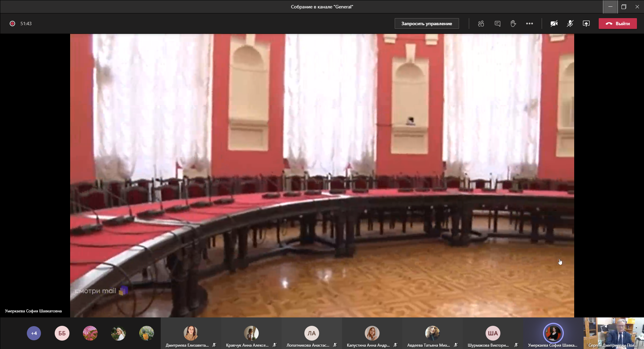This screenshot has width=644, height=349.
Task: Toggle the camera on
Action: pos(554,24)
